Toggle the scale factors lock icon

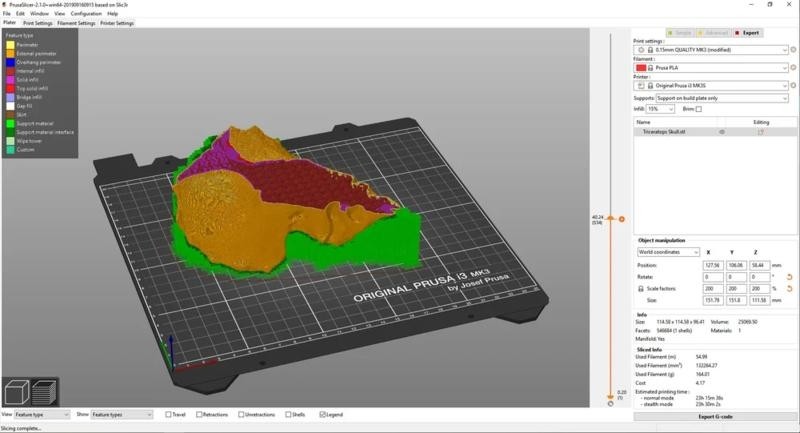click(642, 288)
